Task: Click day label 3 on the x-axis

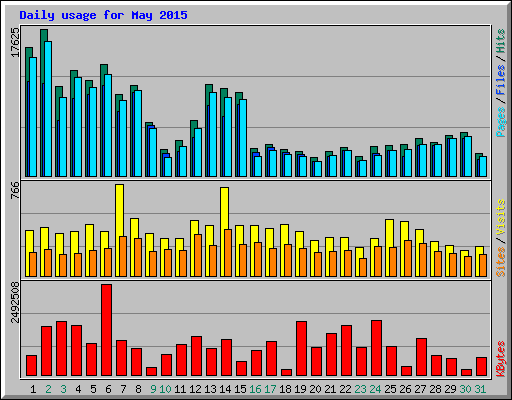Action: [x=63, y=389]
